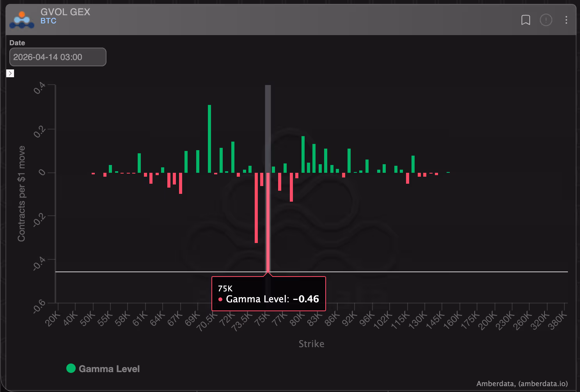Click the GVOL GEX title text
The image size is (580, 392).
tap(65, 12)
